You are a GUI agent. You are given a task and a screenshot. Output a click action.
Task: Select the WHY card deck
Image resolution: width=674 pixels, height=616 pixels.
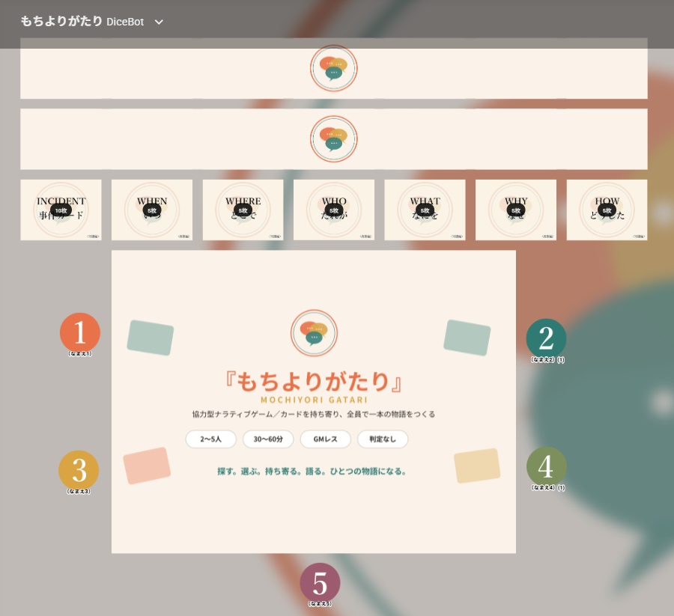click(x=516, y=210)
